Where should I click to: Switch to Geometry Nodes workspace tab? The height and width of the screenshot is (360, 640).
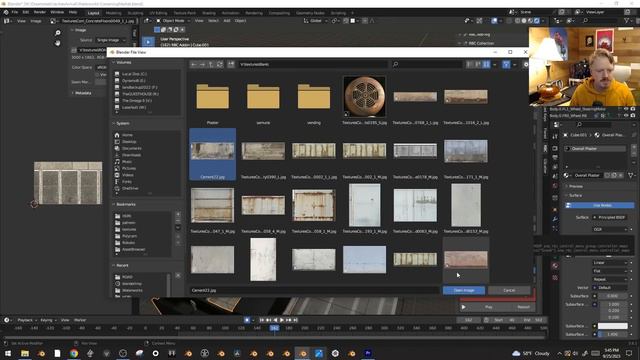pyautogui.click(x=310, y=13)
